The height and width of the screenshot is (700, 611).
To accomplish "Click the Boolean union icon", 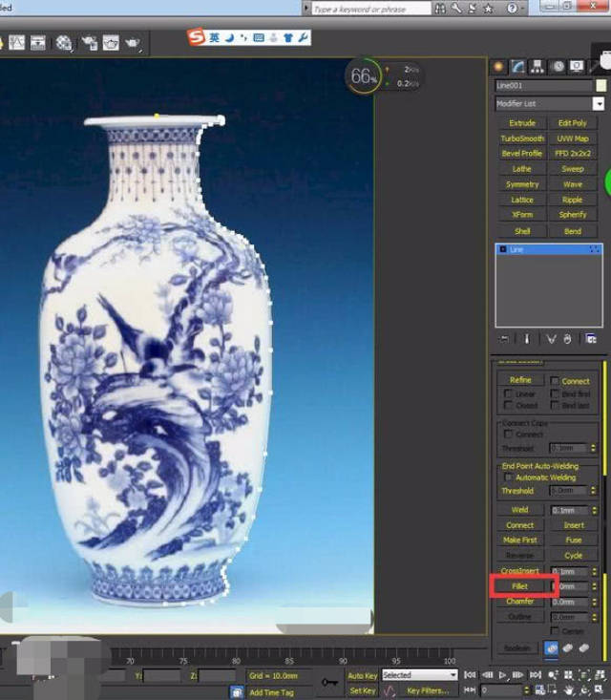I will 553,647.
